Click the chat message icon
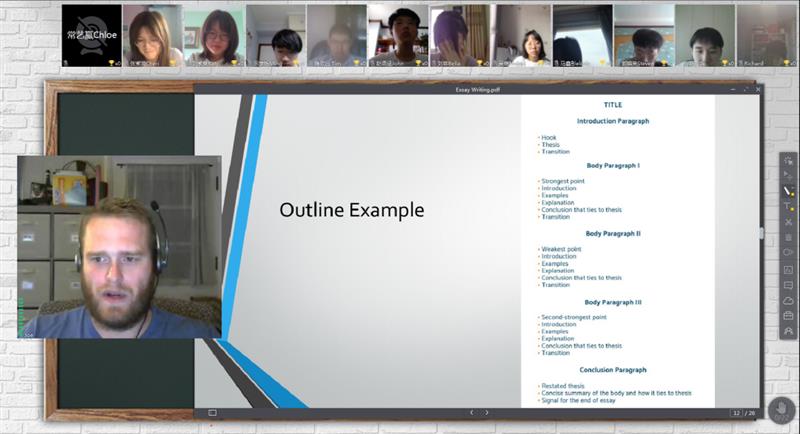Screen dimensions: 800x434 pyautogui.click(x=788, y=285)
